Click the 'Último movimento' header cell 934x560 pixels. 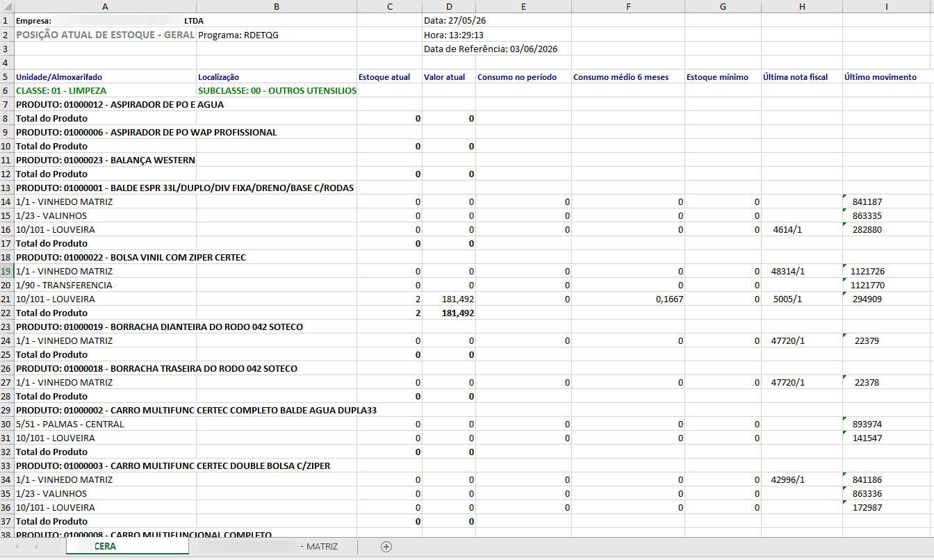[888, 76]
